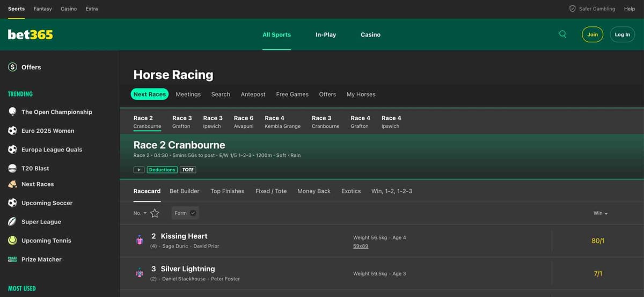Click Silver Lightning jockey silks icon
This screenshot has height=297, width=644.
point(140,273)
